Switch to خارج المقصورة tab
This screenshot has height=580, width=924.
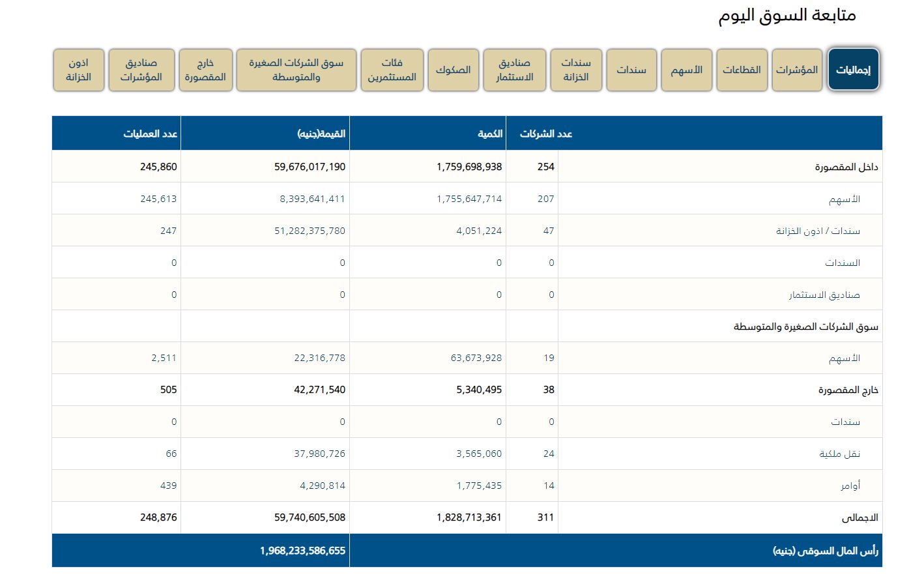coord(205,70)
